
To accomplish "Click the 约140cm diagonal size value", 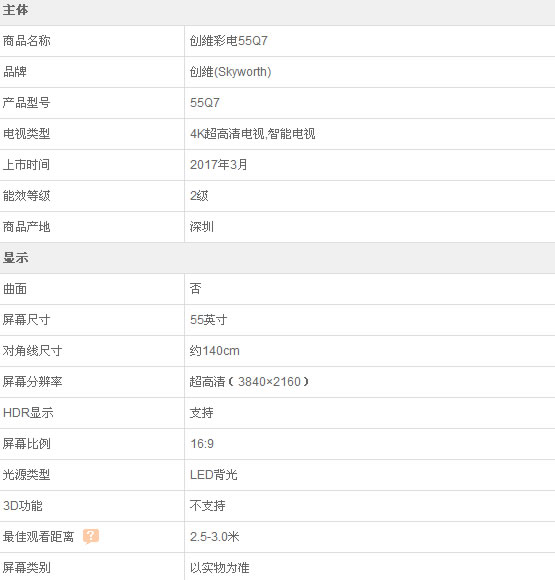I will point(215,351).
